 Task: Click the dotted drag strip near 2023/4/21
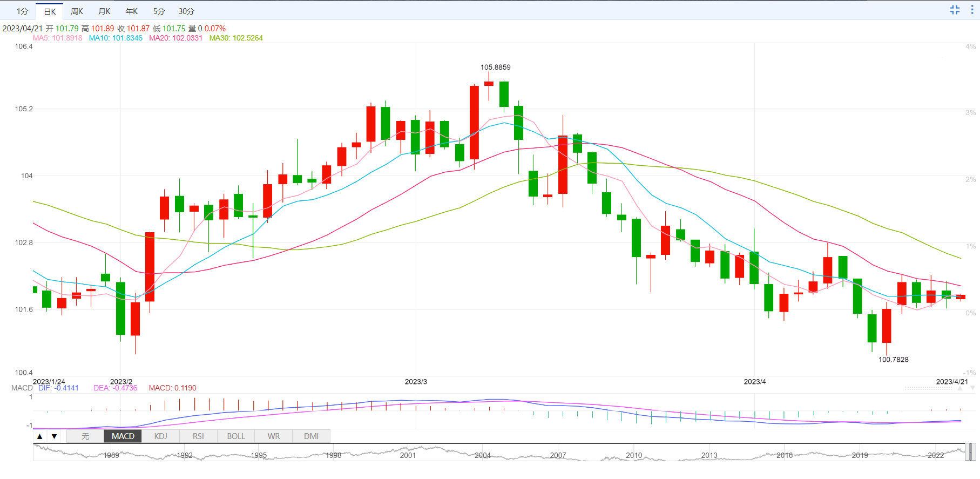tap(929, 388)
